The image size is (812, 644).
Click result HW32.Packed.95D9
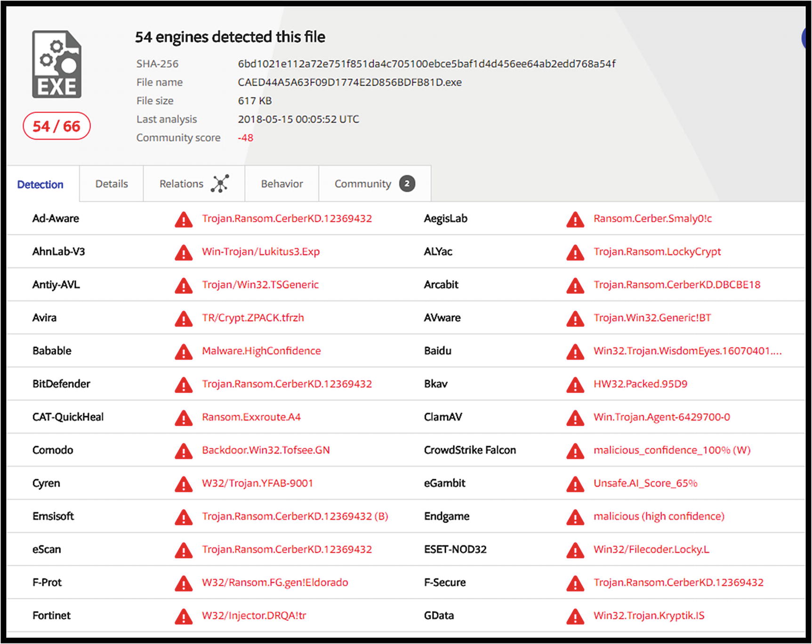click(x=640, y=384)
